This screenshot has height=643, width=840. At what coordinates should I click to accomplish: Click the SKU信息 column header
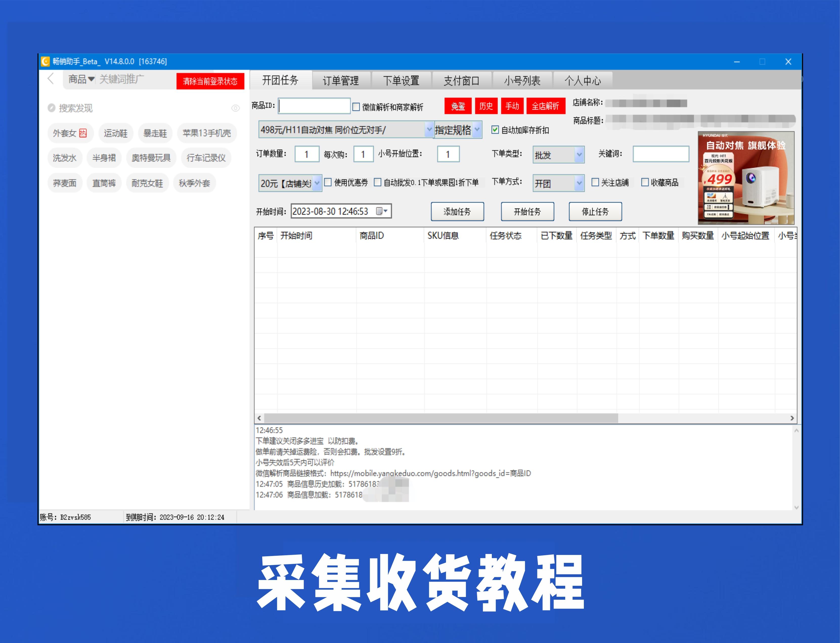pos(455,236)
